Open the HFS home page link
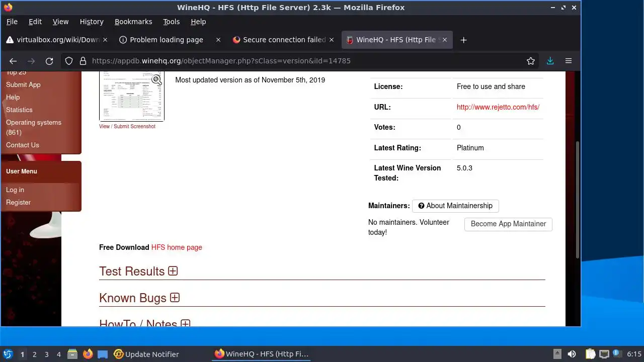 point(177,247)
